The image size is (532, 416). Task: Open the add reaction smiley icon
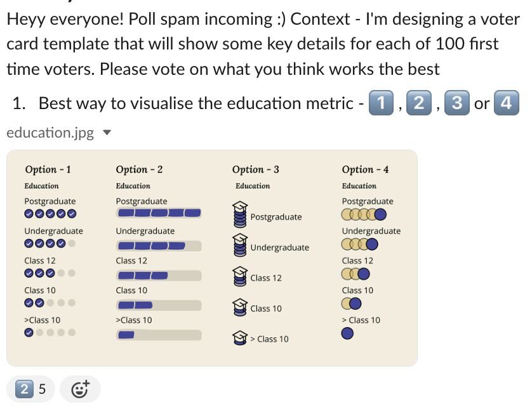(x=80, y=389)
